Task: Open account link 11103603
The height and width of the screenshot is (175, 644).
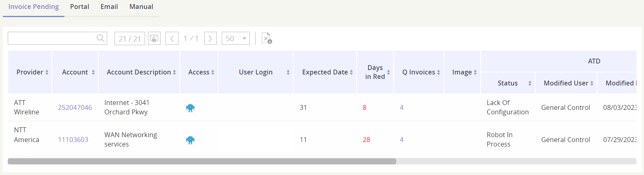Action: (x=73, y=140)
